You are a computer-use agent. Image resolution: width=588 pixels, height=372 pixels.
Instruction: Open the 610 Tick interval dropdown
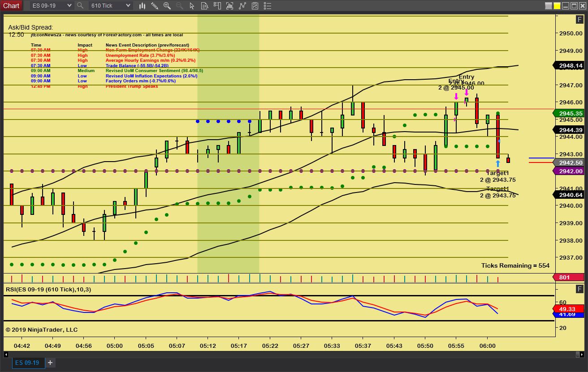(110, 5)
